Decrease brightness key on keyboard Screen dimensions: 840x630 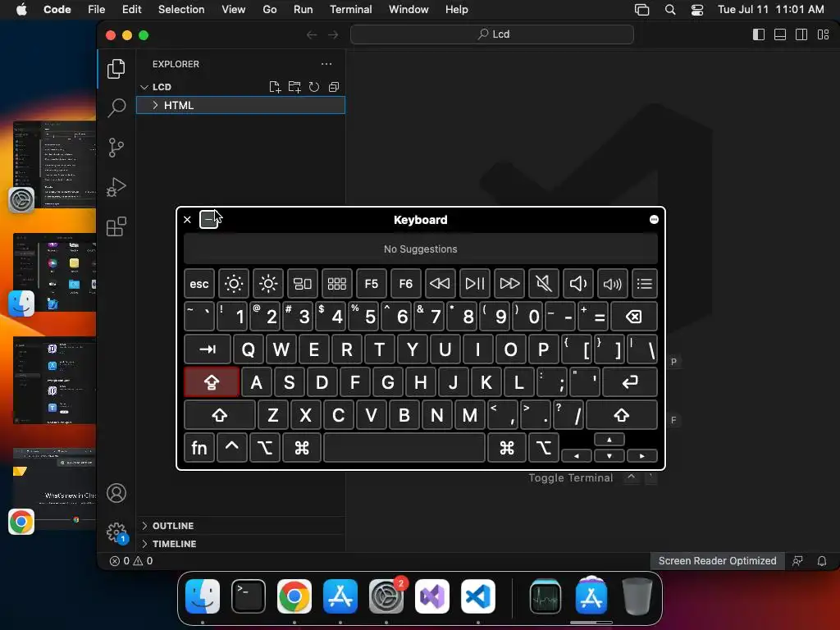click(x=234, y=283)
